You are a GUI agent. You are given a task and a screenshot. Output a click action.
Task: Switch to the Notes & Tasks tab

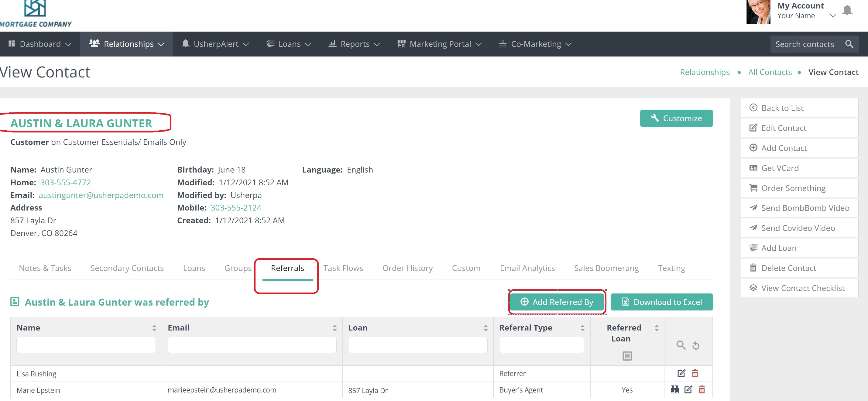pos(45,268)
